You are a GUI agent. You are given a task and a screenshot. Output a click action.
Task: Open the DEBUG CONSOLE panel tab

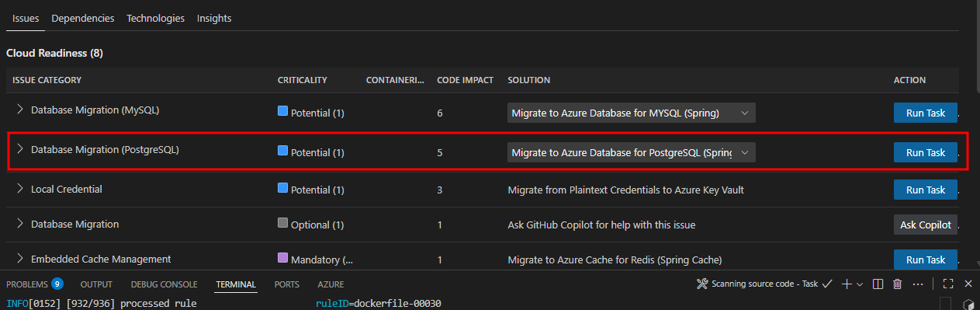point(164,284)
